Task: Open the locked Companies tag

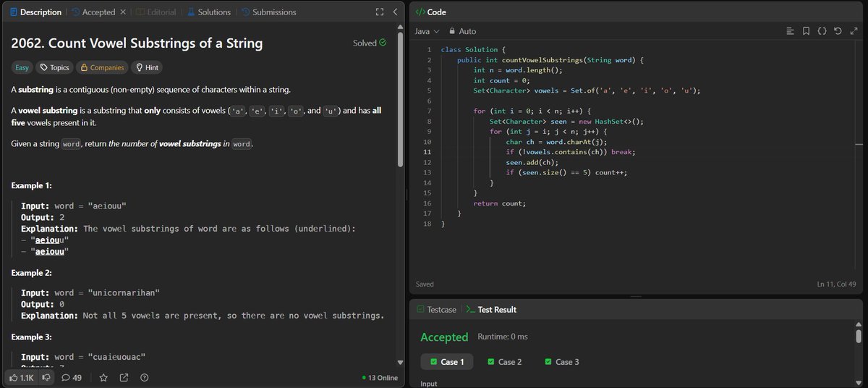Action: point(102,67)
